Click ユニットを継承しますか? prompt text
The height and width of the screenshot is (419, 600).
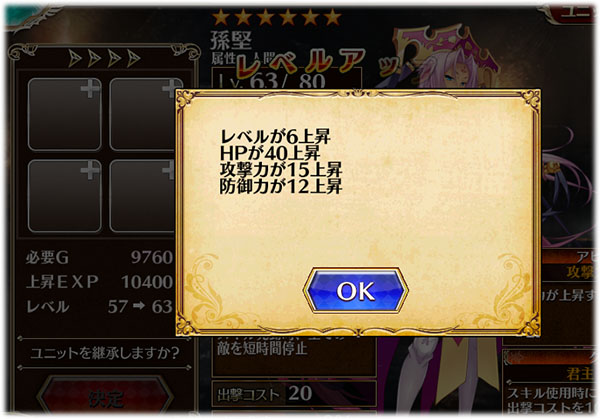tap(104, 352)
